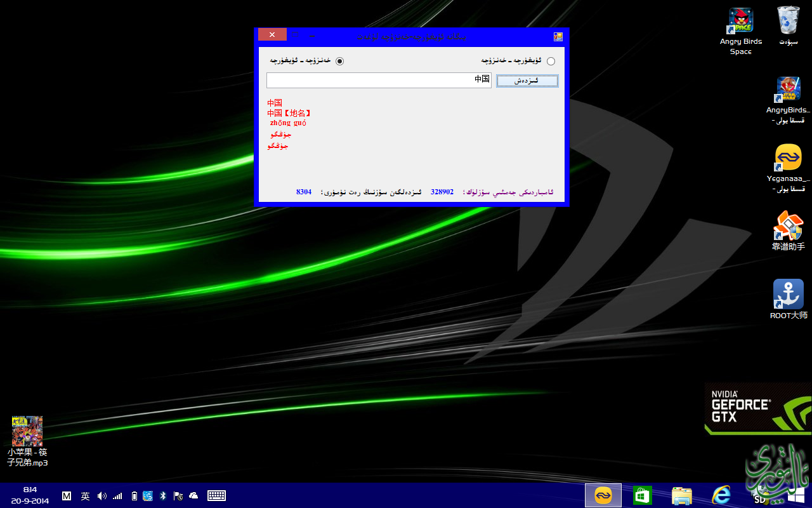Launch Internet Explorer from the taskbar
The height and width of the screenshot is (508, 812).
(721, 495)
